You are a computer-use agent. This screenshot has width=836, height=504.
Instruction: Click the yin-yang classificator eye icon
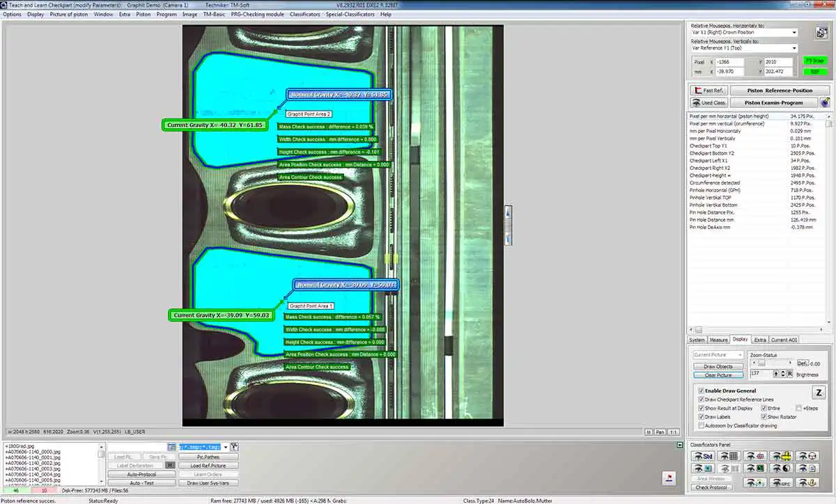click(781, 468)
